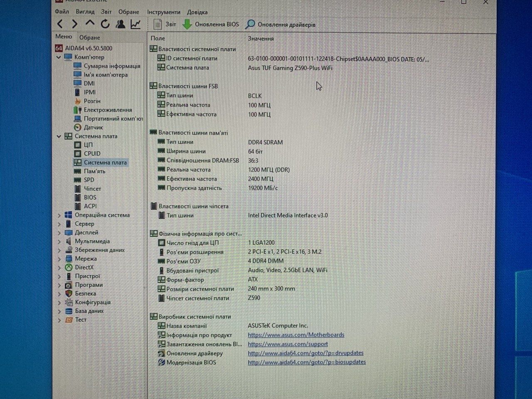Expand the Збереження даних node
Screen dimensions: 532x399
[59, 250]
